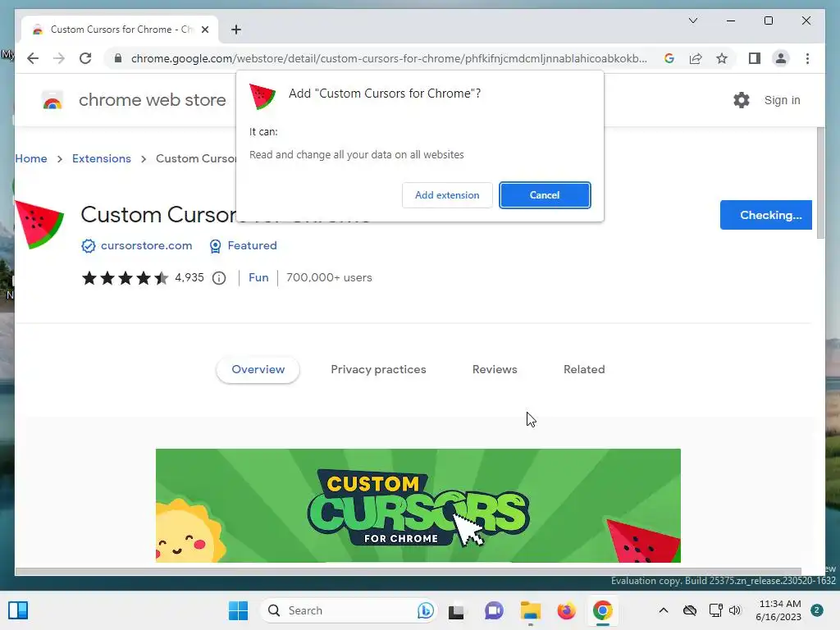
Task: Switch to the Related tab
Action: (x=584, y=370)
